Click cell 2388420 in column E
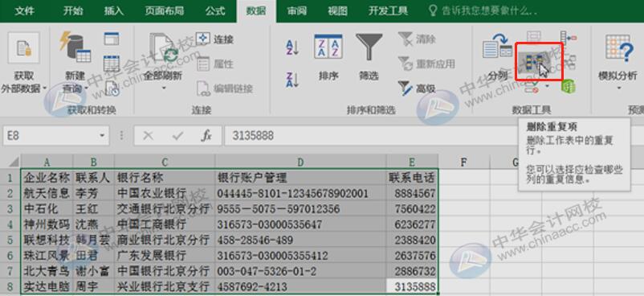This screenshot has width=644, height=296. click(413, 240)
